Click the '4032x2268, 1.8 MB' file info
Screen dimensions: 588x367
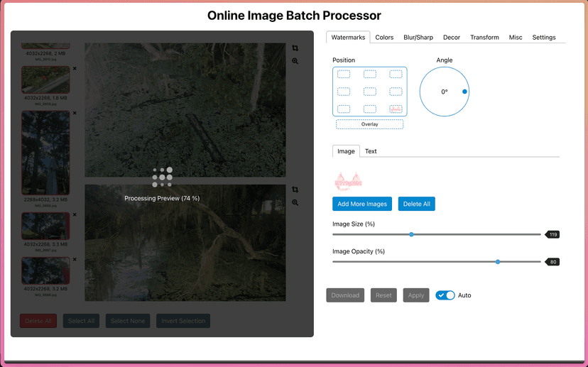click(x=45, y=98)
